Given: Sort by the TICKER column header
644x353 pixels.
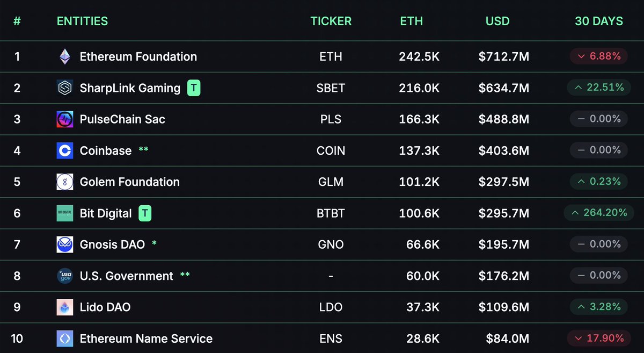Looking at the screenshot, I should pyautogui.click(x=331, y=21).
